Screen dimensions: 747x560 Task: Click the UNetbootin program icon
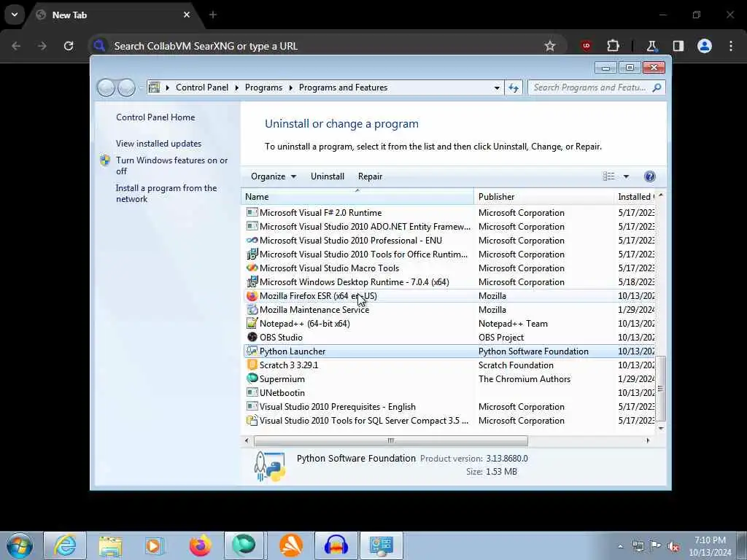pyautogui.click(x=252, y=392)
